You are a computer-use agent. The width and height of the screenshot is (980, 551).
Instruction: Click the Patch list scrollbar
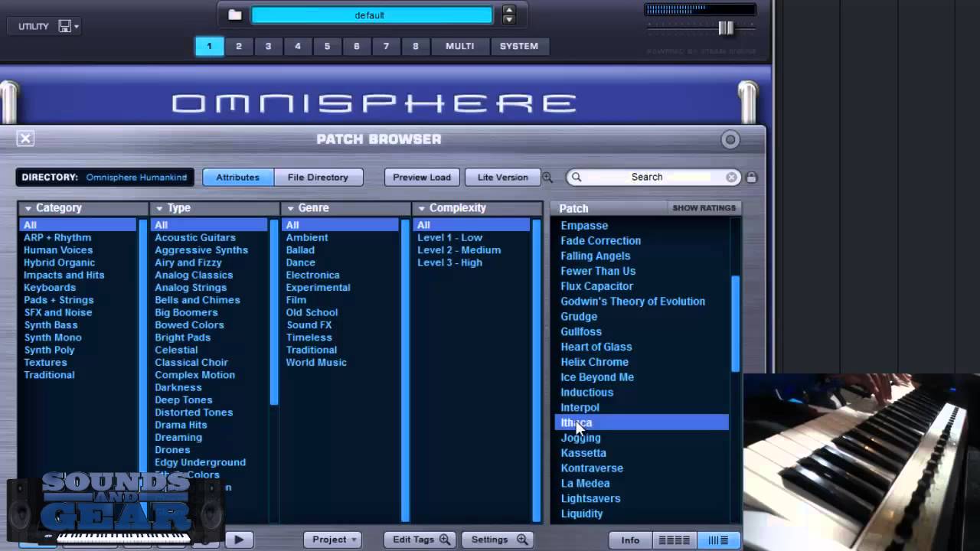click(736, 323)
